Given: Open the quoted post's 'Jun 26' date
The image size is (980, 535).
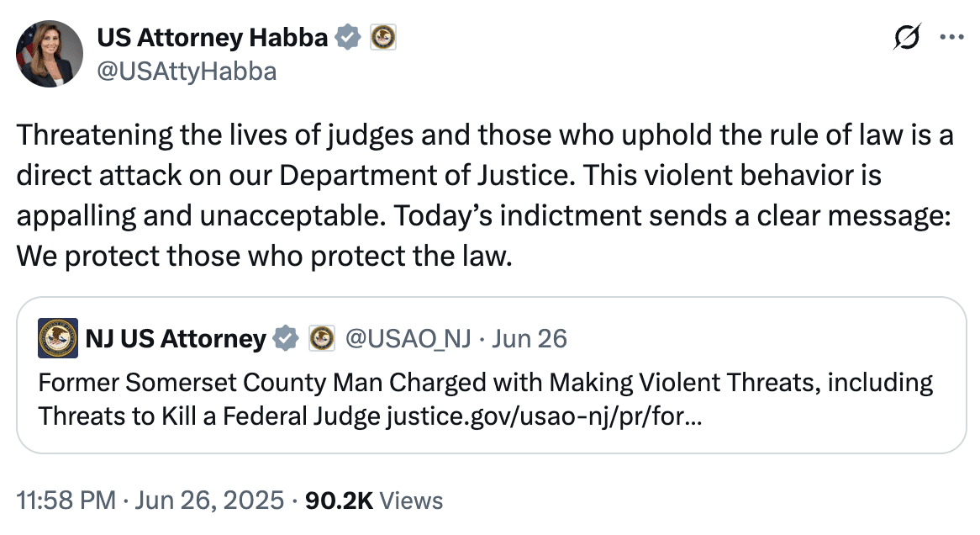Looking at the screenshot, I should 530,339.
